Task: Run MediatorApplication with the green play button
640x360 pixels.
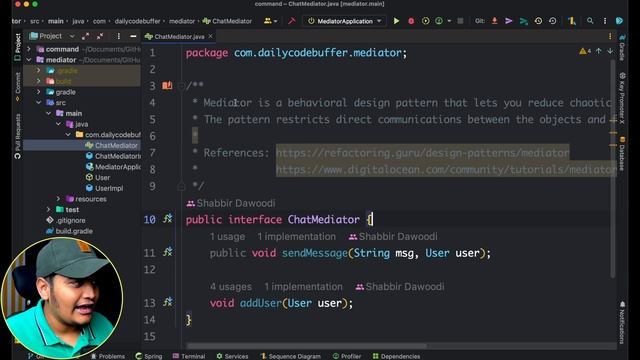Action: pyautogui.click(x=396, y=21)
